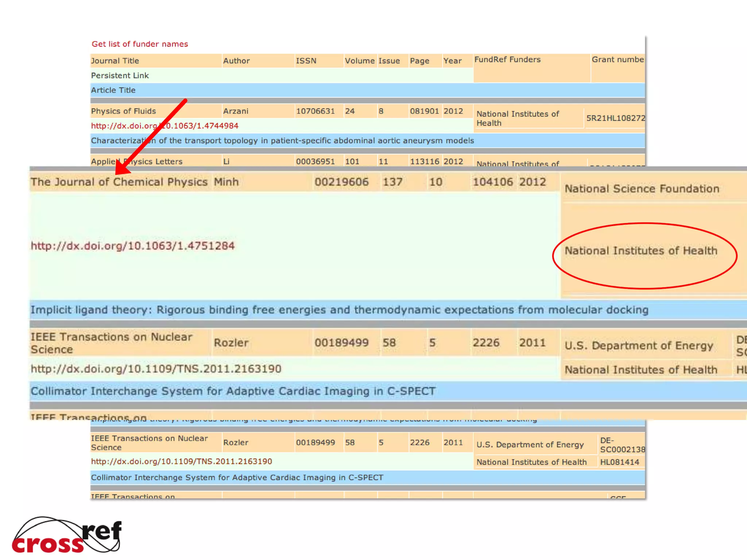Click the 'Characterization of the transport topology' title
This screenshot has height=560, width=747.
(x=282, y=141)
